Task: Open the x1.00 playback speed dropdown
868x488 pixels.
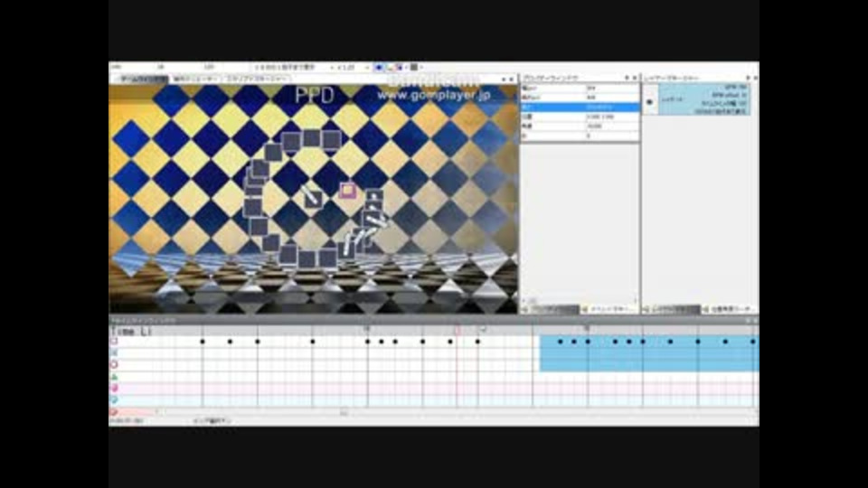Action: 354,68
